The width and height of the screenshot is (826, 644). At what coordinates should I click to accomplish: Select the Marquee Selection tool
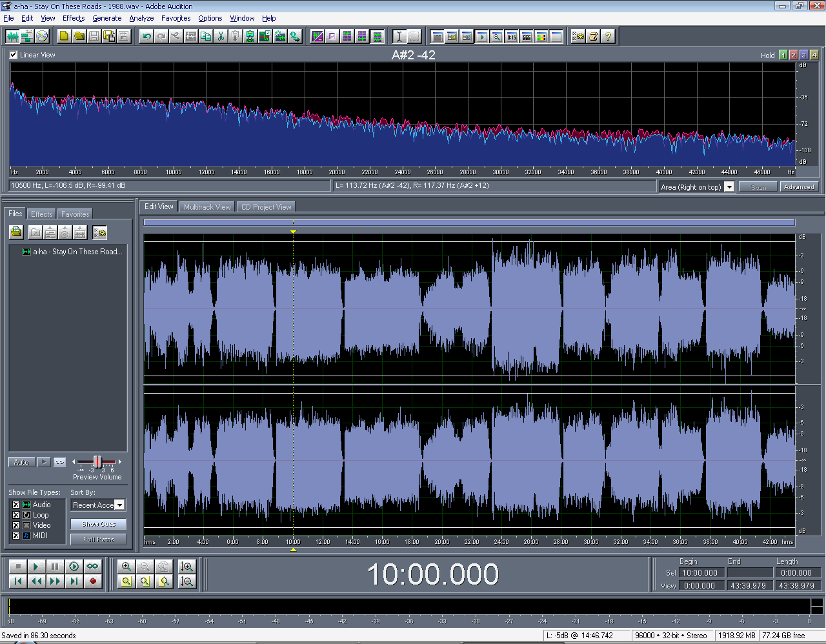coord(414,37)
